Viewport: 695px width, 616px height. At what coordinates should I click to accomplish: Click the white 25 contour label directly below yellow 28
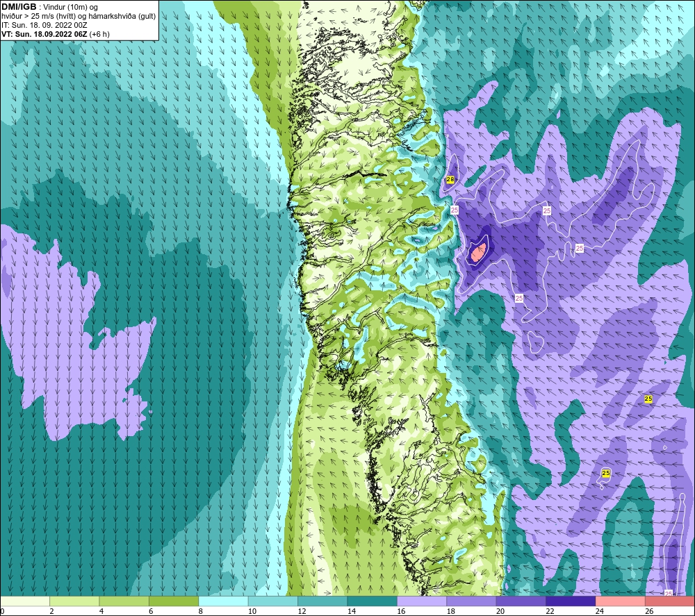click(455, 210)
